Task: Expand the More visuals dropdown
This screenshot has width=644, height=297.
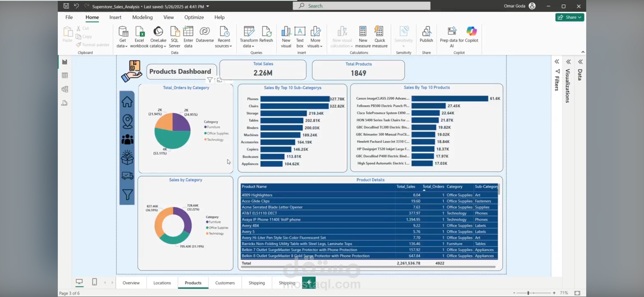Action: click(315, 37)
